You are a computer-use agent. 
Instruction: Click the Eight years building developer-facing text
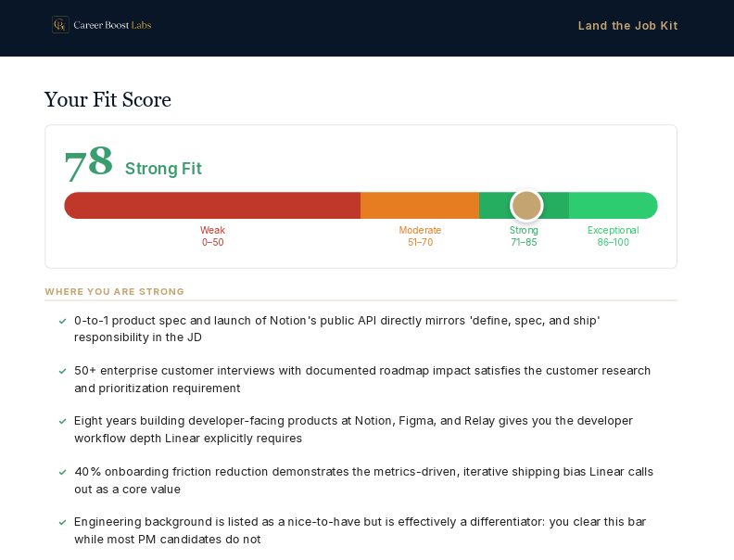(x=353, y=429)
